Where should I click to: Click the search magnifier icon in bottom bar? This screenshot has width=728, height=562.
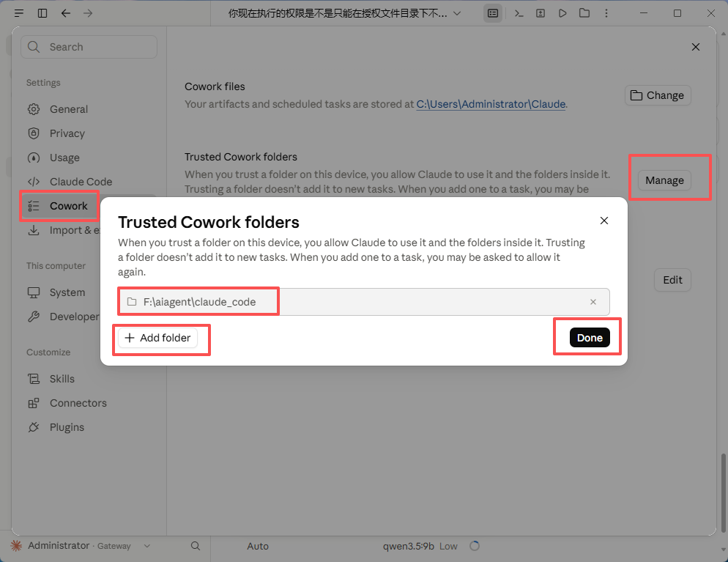196,546
